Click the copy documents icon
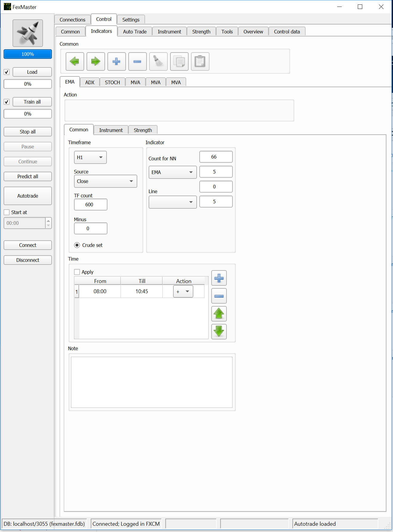The image size is (393, 532). coord(179,61)
